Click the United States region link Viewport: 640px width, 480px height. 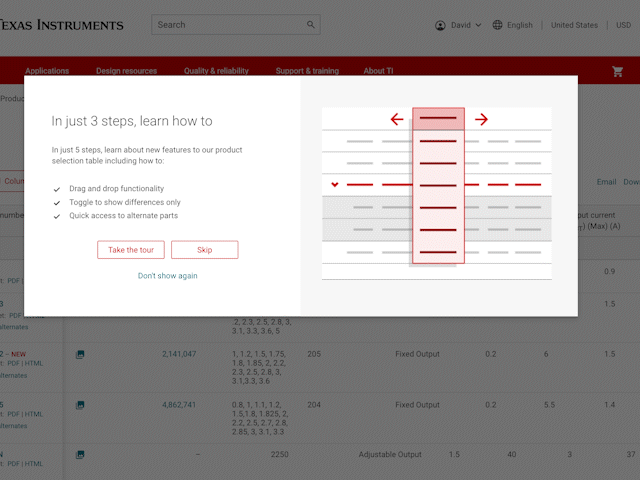coord(574,25)
